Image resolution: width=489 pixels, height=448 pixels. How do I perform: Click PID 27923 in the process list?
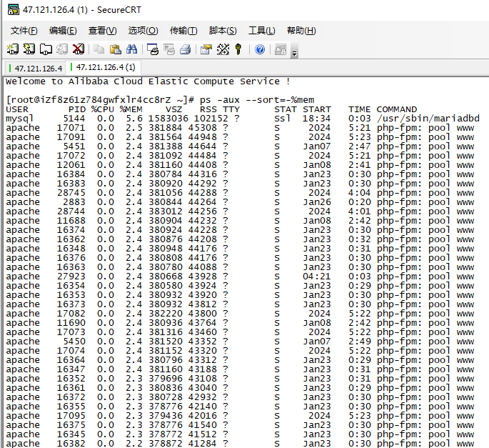tap(71, 277)
